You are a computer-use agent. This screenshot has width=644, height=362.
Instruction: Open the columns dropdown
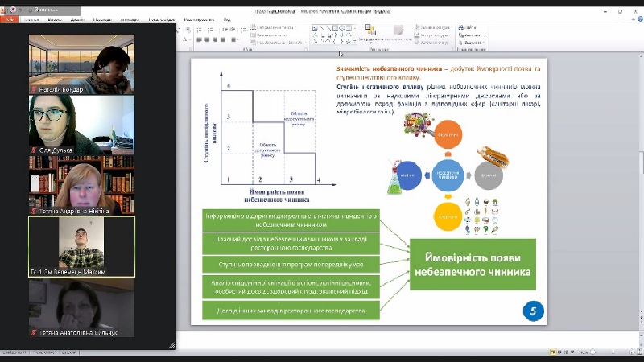[x=233, y=39]
